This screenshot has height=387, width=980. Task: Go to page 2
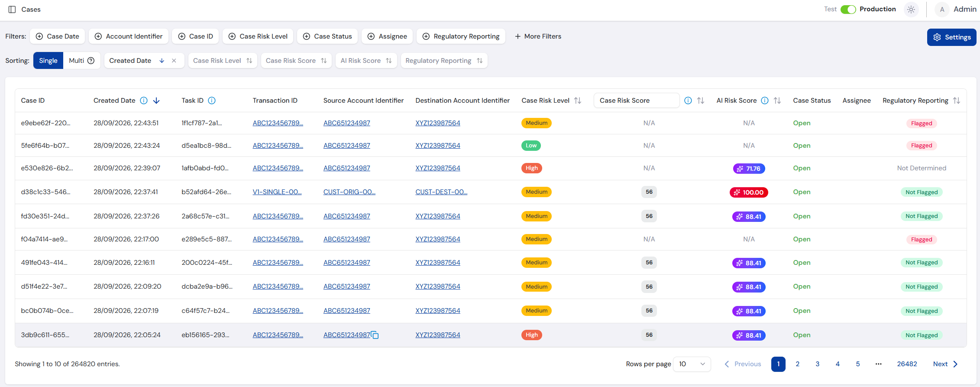click(x=798, y=364)
